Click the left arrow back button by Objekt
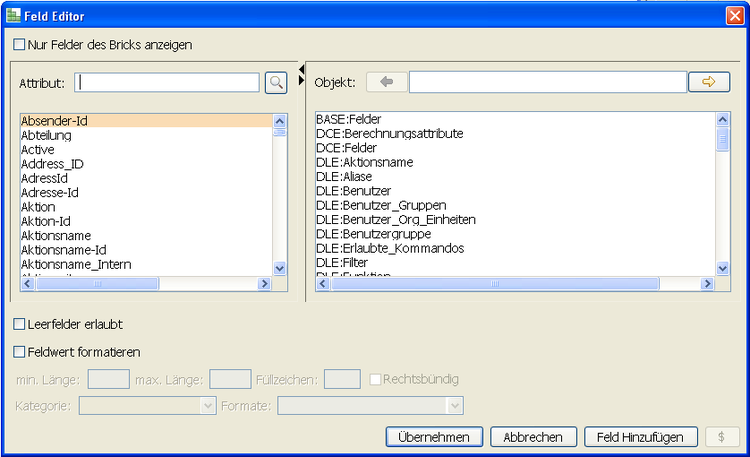 pos(386,82)
